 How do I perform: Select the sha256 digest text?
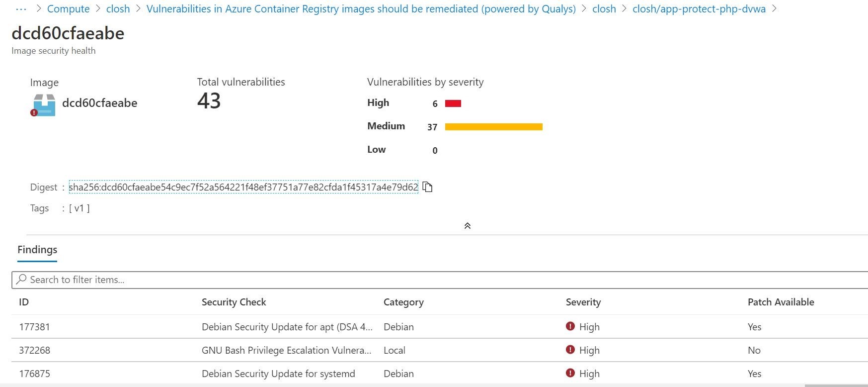point(243,187)
